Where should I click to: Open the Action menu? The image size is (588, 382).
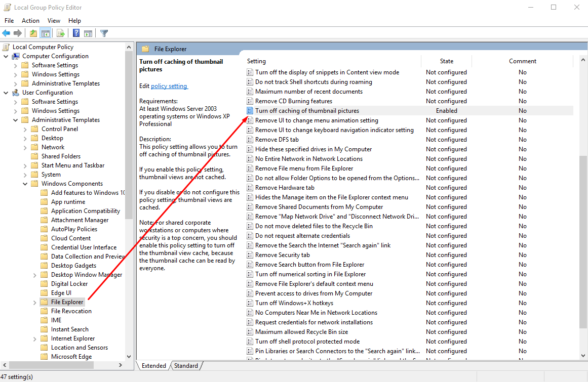tap(30, 20)
